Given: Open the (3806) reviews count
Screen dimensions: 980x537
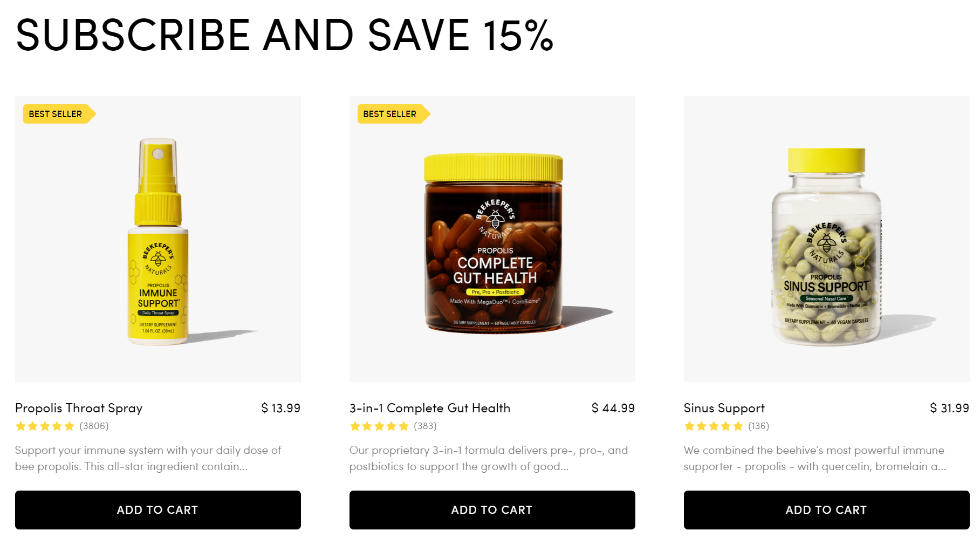Looking at the screenshot, I should tap(94, 426).
